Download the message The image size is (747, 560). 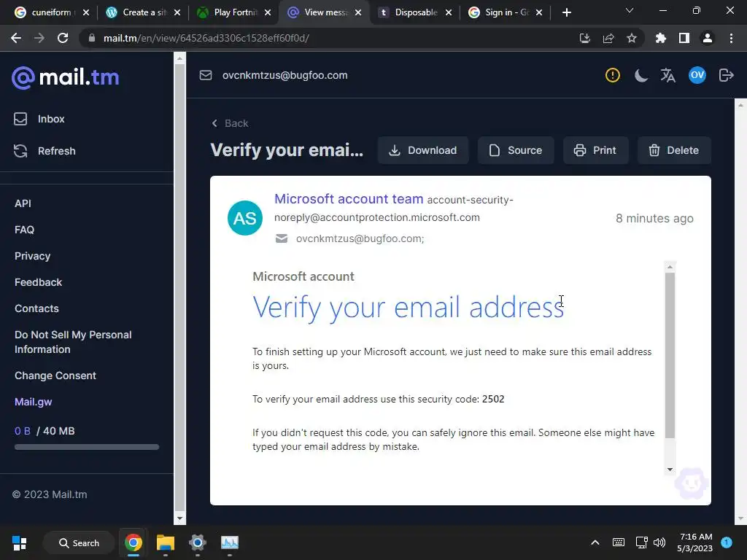(423, 150)
